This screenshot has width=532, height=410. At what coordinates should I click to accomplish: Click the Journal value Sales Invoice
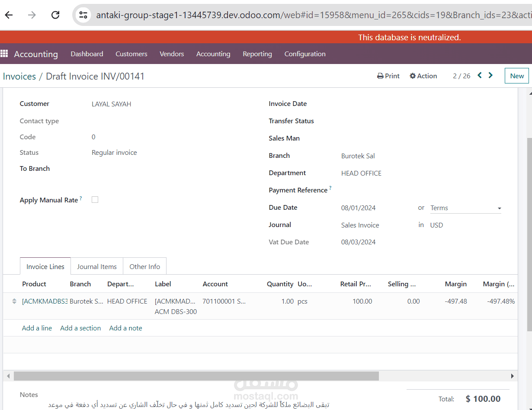(x=360, y=225)
